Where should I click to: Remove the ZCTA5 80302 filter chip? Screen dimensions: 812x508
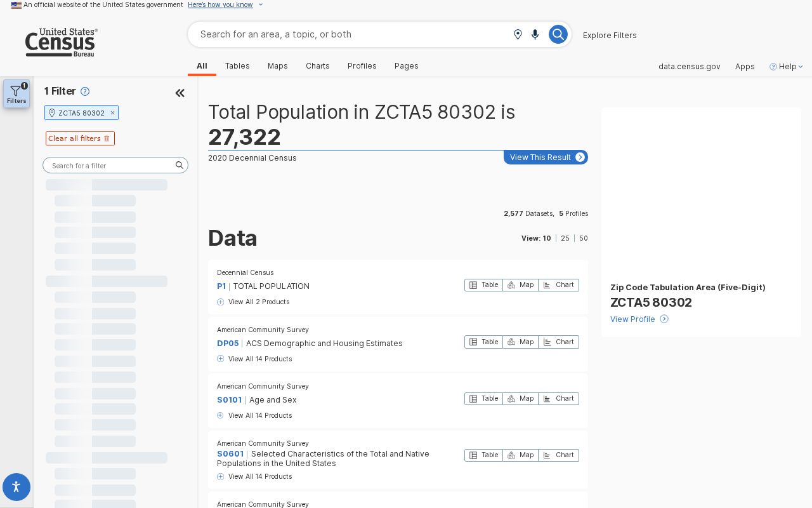click(112, 113)
